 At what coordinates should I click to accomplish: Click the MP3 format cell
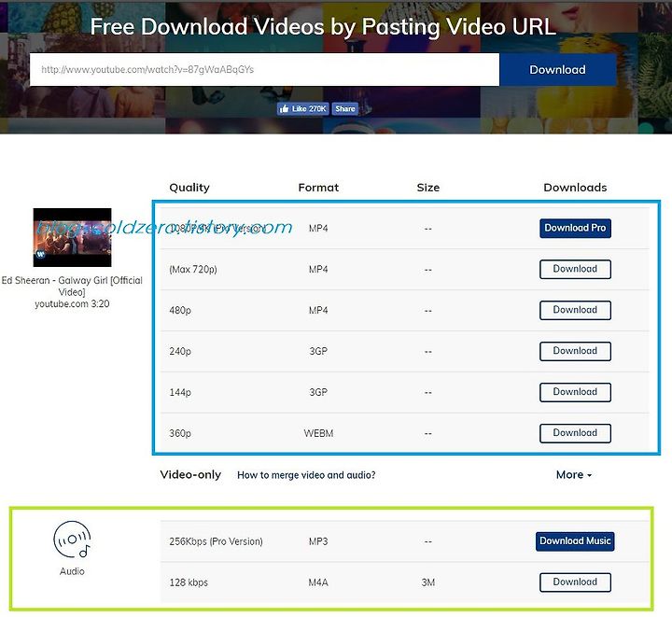pyautogui.click(x=318, y=541)
